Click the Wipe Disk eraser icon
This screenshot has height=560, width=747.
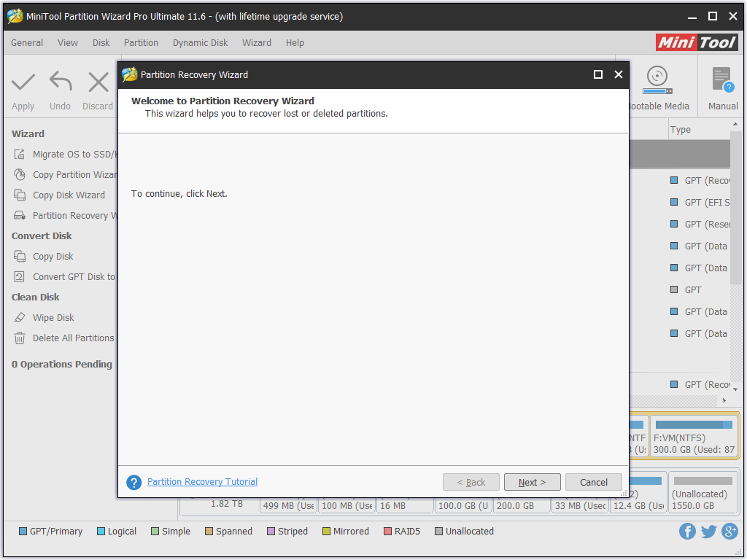pyautogui.click(x=20, y=318)
